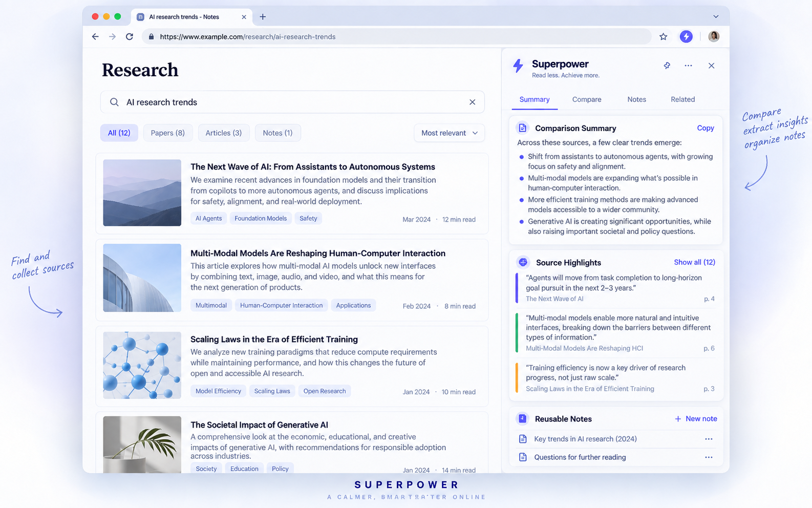This screenshot has width=812, height=508.
Task: Open the Superpower panel more options menu
Action: 688,66
